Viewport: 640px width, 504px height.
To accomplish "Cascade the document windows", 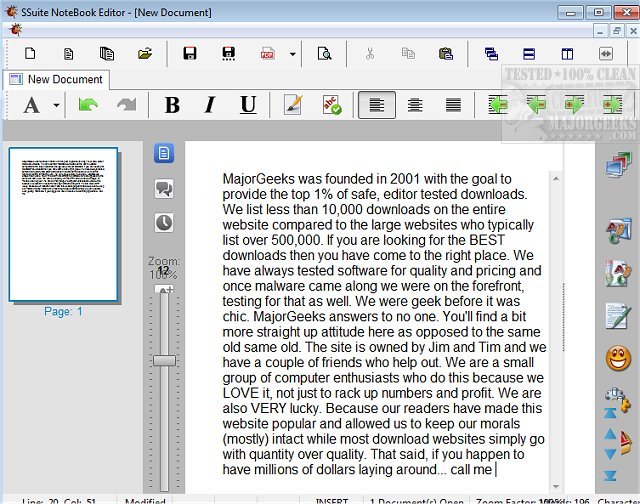I will [x=491, y=53].
